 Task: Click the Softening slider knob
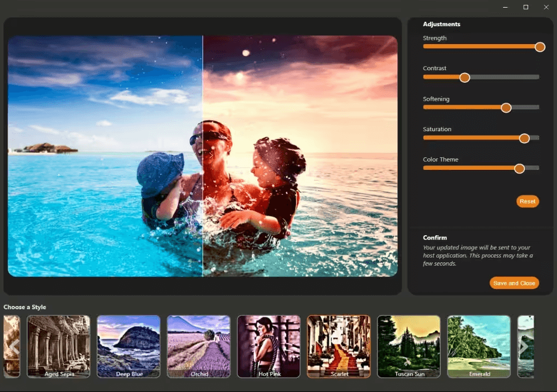(x=506, y=108)
